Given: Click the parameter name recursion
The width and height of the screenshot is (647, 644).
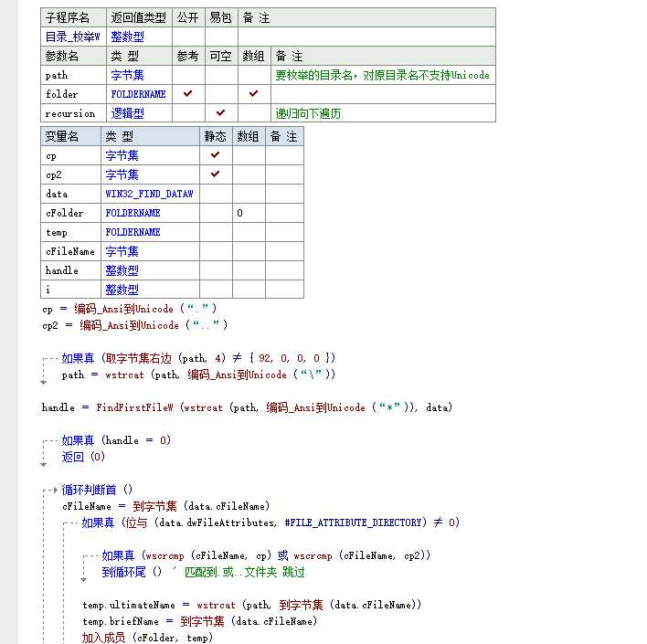Looking at the screenshot, I should coord(70,113).
